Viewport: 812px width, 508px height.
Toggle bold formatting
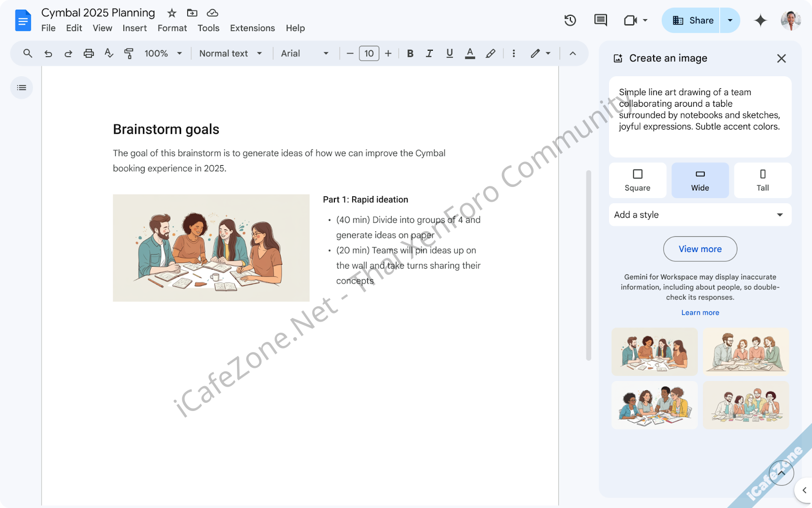pos(410,53)
